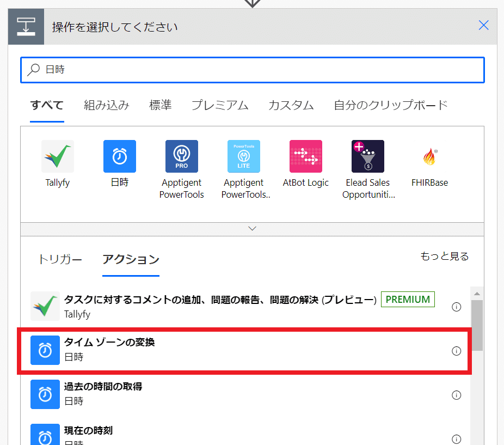Switch to the トリガー tab
The image size is (504, 445).
[x=60, y=259]
